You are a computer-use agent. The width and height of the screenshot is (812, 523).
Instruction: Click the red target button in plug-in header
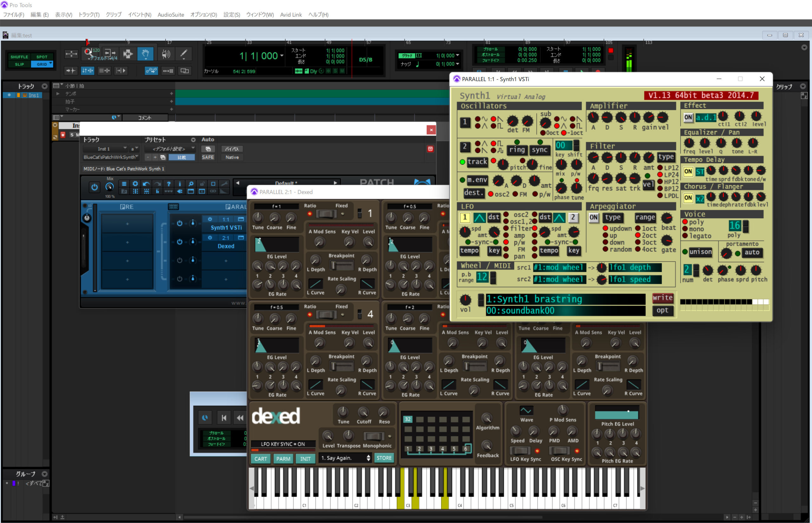(430, 149)
